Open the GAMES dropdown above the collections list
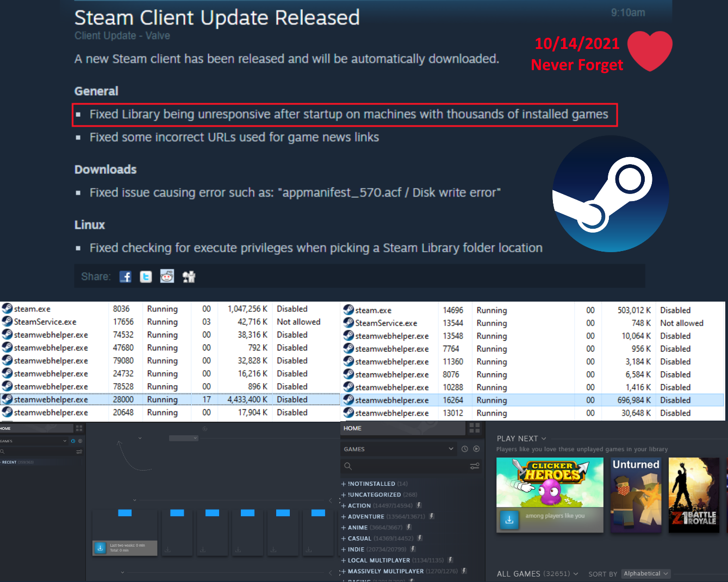This screenshot has height=582, width=728. click(399, 449)
